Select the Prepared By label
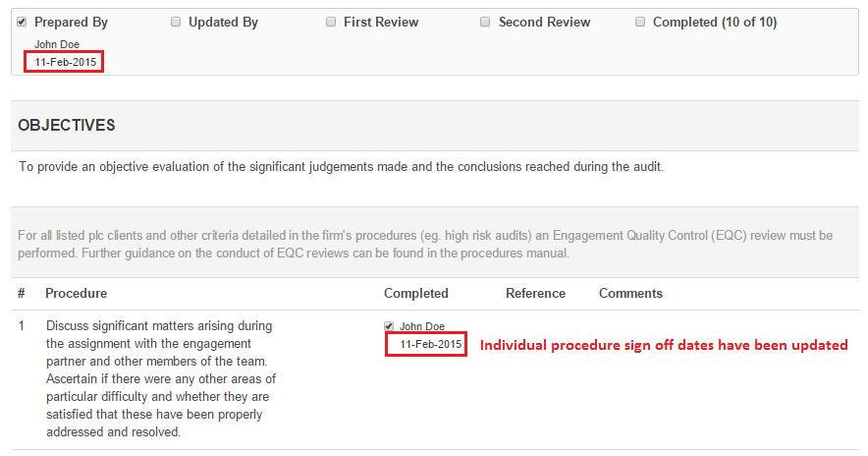The width and height of the screenshot is (868, 456). [71, 23]
